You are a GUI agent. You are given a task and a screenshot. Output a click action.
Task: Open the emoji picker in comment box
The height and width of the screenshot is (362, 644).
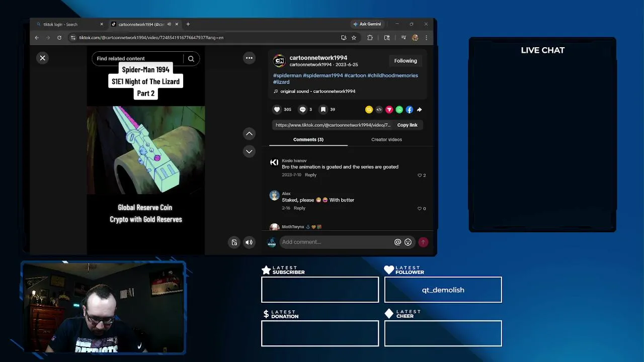click(x=408, y=242)
